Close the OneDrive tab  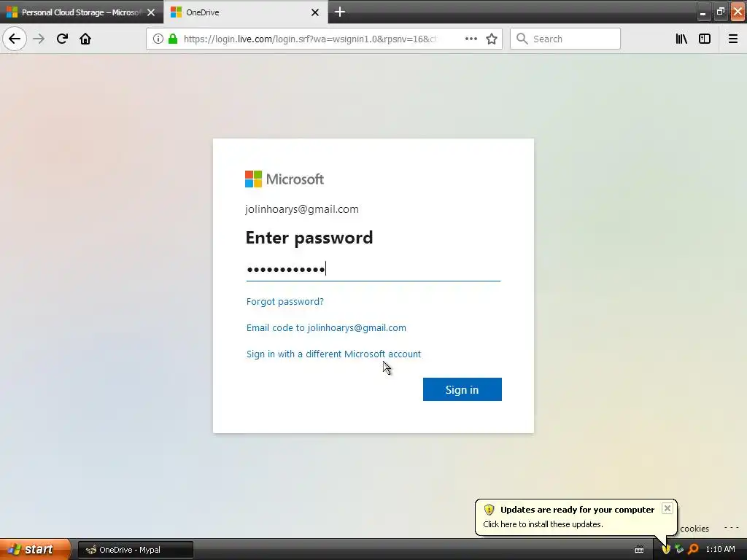tap(315, 12)
